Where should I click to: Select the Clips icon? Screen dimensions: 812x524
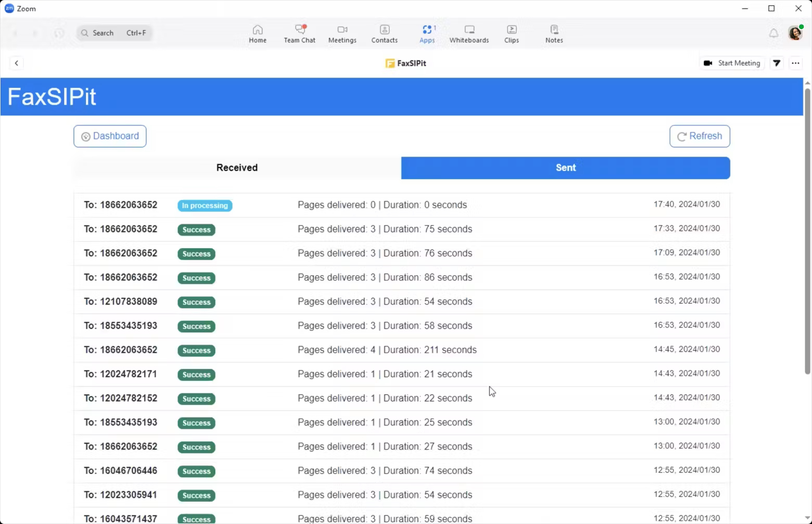pyautogui.click(x=511, y=33)
